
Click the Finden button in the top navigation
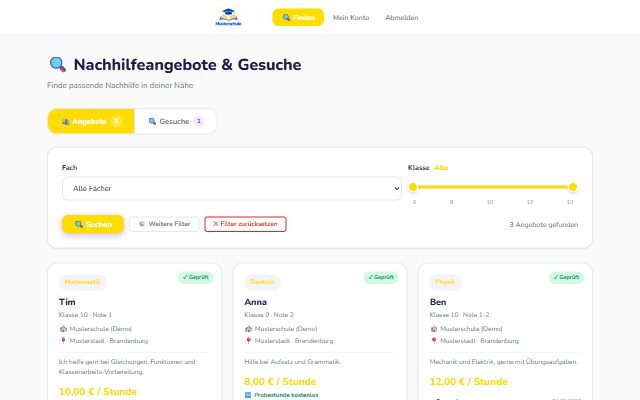point(298,18)
